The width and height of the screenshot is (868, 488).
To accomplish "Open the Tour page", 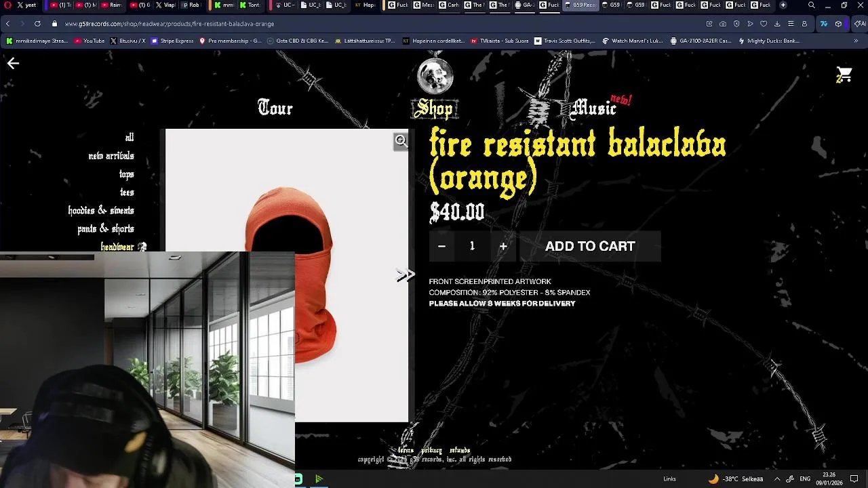I will tap(275, 108).
